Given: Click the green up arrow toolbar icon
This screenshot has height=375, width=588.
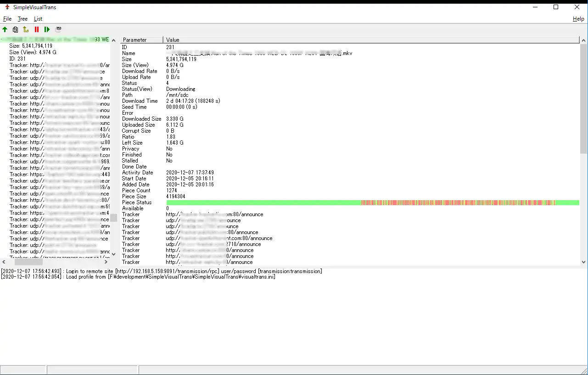Looking at the screenshot, I should (x=5, y=30).
